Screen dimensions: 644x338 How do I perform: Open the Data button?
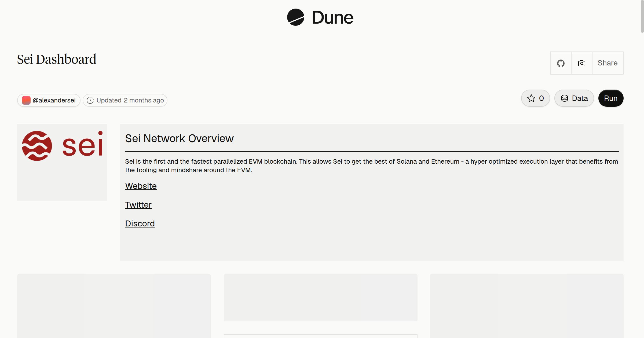pos(574,98)
